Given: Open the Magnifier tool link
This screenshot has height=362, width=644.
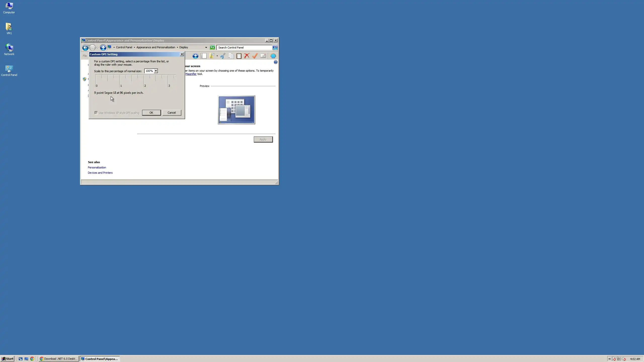Looking at the screenshot, I should click(x=191, y=74).
